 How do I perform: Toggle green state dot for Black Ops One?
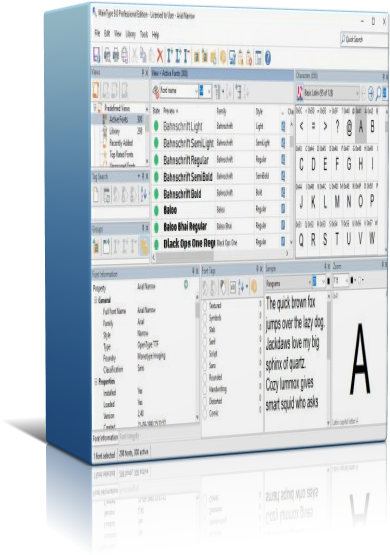(x=156, y=244)
